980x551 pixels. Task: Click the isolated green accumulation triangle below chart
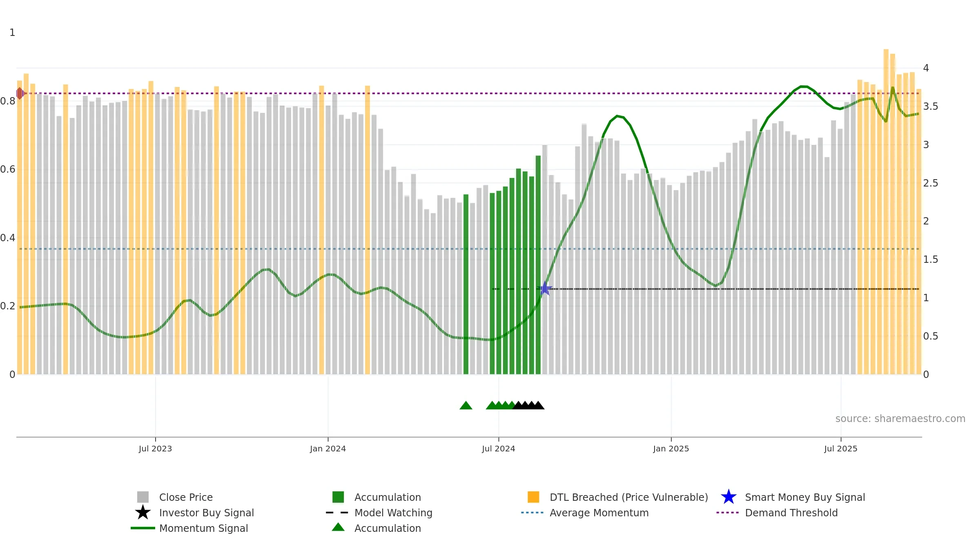pos(466,405)
